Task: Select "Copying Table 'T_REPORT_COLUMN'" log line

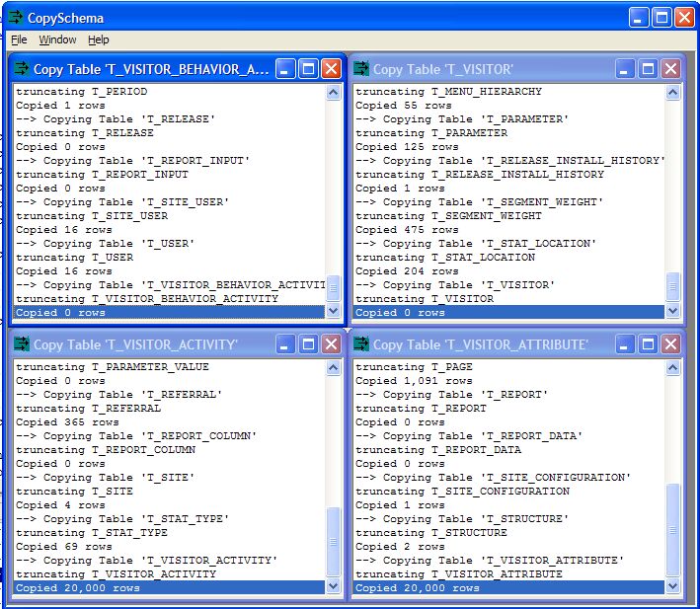Action: pos(136,436)
